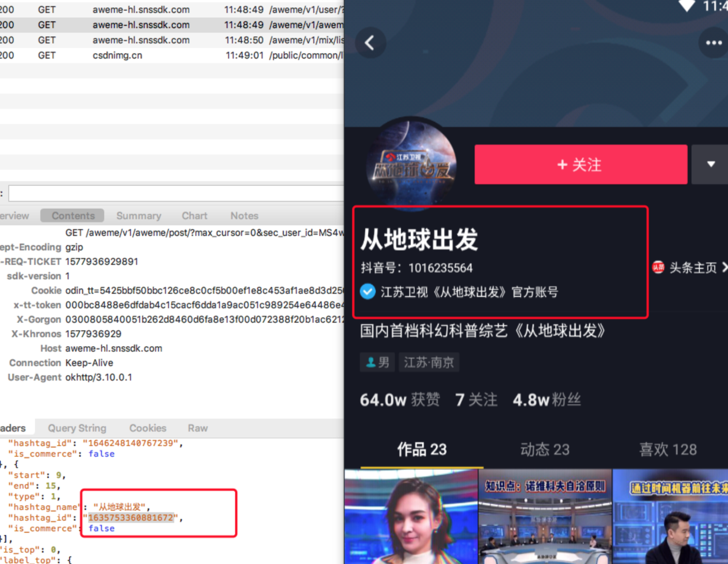
Task: Select the Raw tab
Action: point(198,428)
